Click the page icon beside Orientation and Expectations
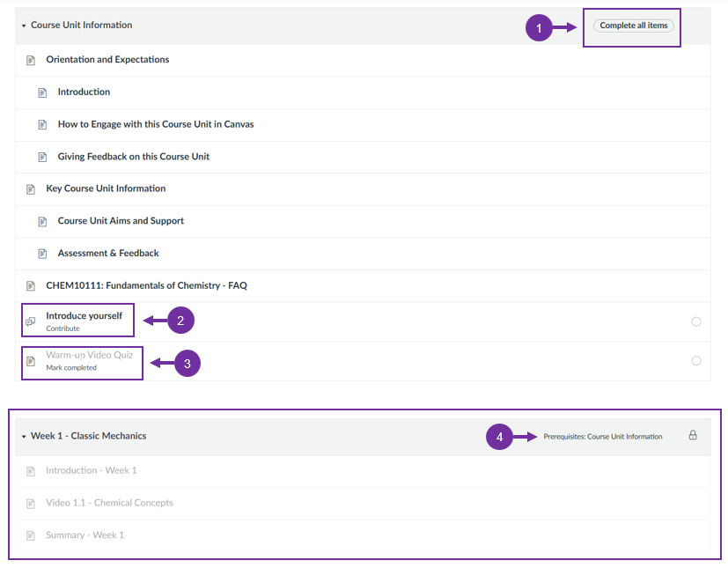Image resolution: width=728 pixels, height=568 pixels. (31, 61)
